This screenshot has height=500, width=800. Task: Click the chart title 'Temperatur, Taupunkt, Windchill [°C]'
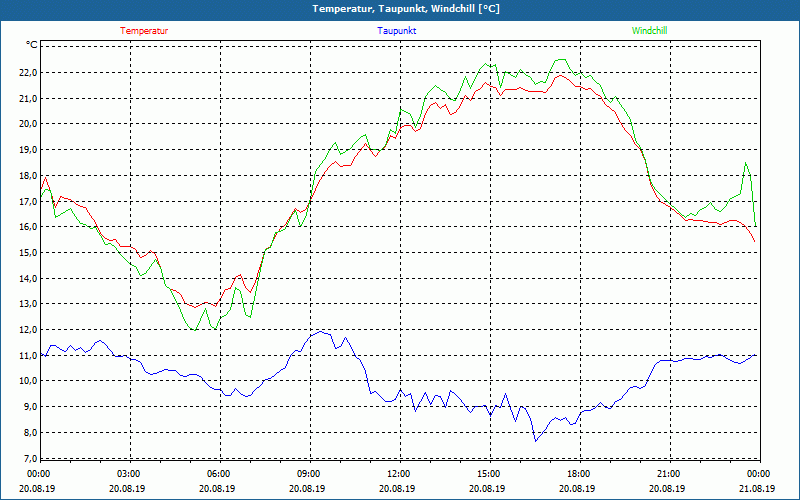click(406, 9)
